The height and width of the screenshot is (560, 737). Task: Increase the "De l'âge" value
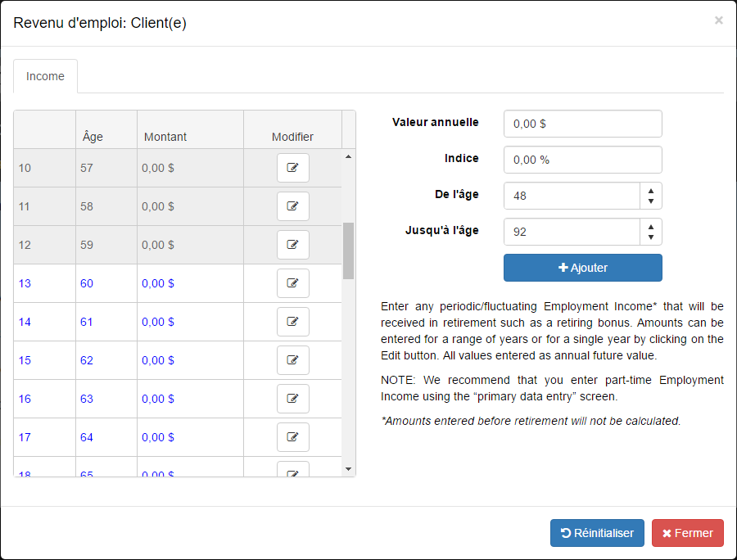(650, 190)
